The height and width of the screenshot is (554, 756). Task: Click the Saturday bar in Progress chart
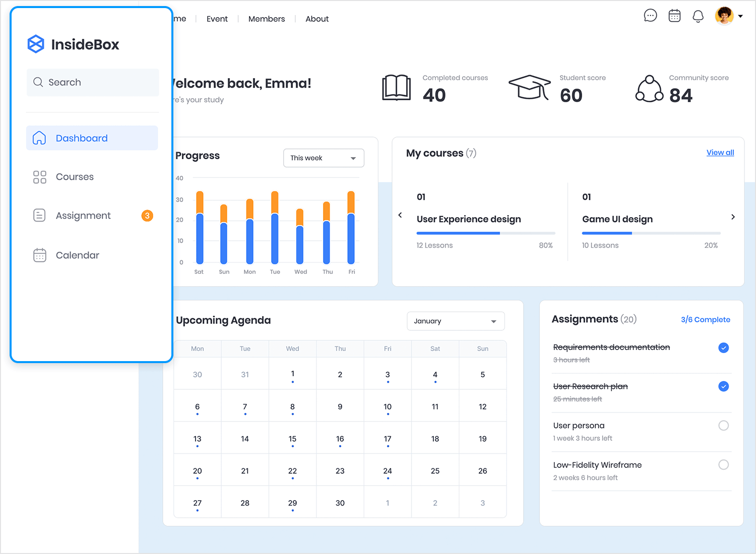(x=200, y=228)
